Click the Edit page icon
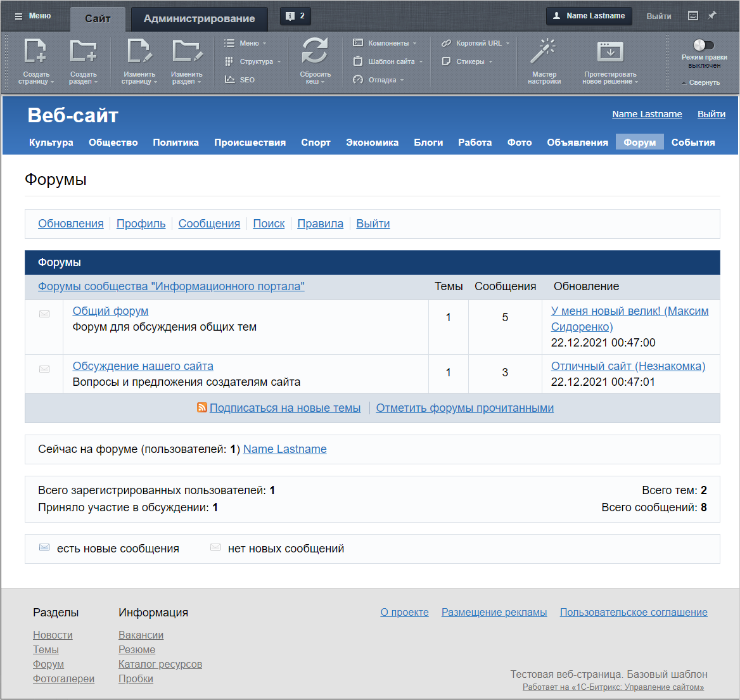 (139, 51)
